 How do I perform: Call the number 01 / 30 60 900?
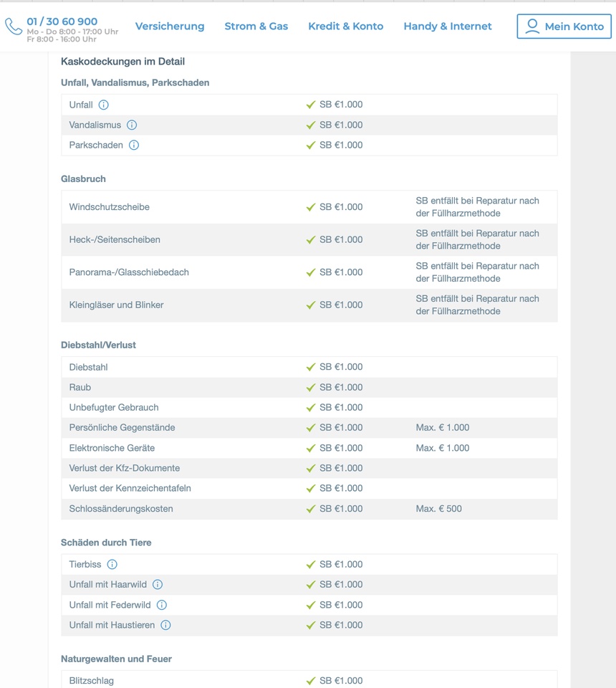pos(62,21)
